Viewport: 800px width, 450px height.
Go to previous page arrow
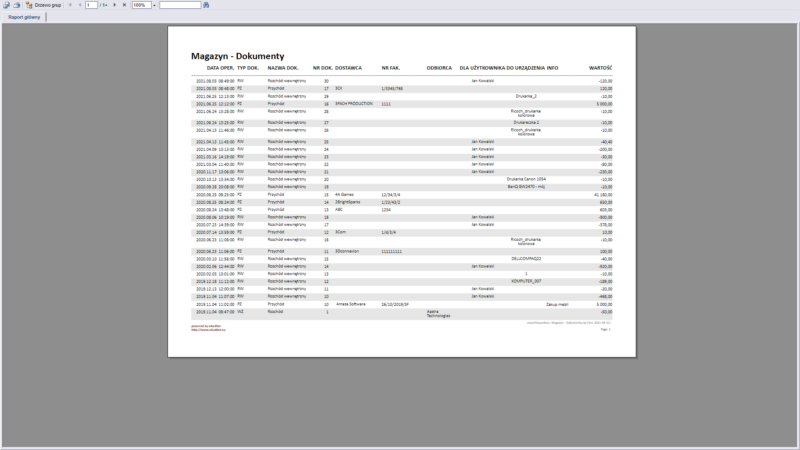pos(80,5)
